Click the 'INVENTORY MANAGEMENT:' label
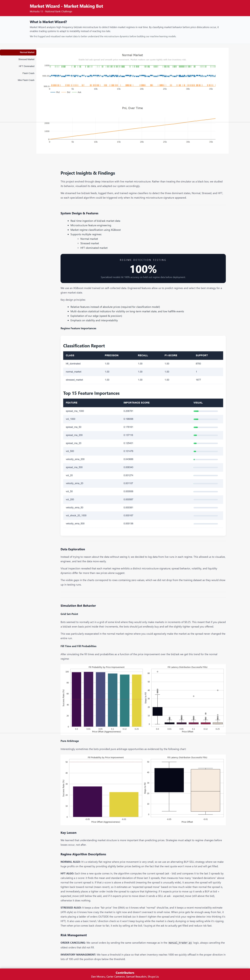The width and height of the screenshot is (250, 980). pyautogui.click(x=78, y=954)
